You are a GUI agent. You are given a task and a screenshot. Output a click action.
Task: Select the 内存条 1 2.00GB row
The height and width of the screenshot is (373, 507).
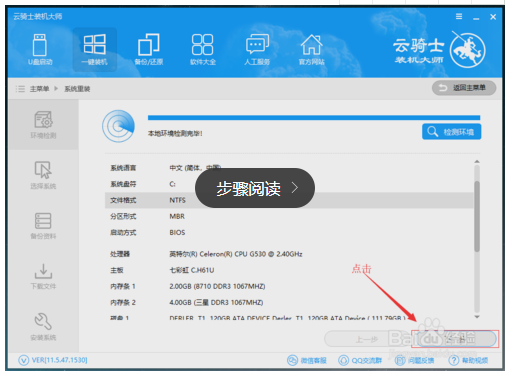[x=289, y=286]
